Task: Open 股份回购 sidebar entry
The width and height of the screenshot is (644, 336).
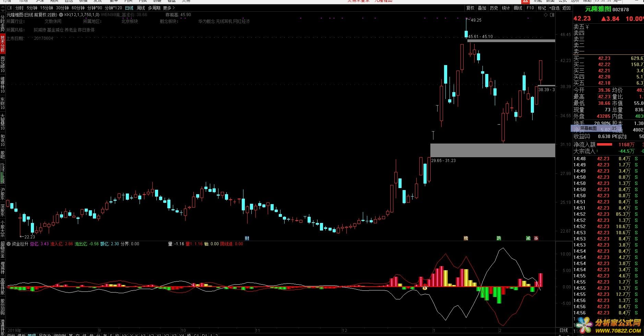Action: pyautogui.click(x=3, y=307)
